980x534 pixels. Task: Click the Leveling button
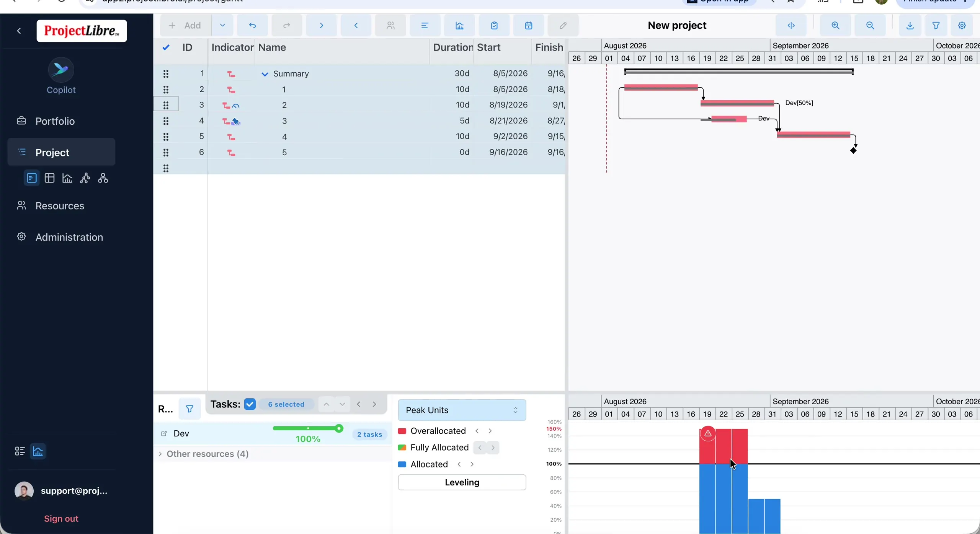(x=462, y=482)
